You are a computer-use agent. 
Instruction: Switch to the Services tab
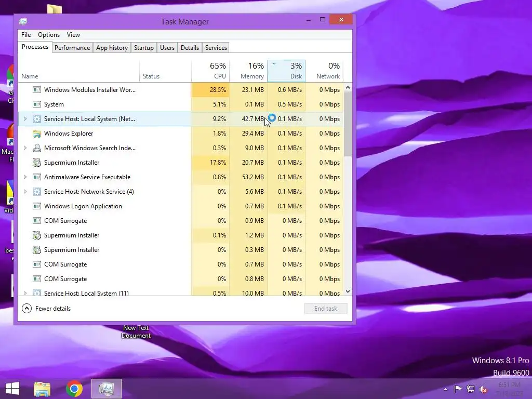coord(216,48)
